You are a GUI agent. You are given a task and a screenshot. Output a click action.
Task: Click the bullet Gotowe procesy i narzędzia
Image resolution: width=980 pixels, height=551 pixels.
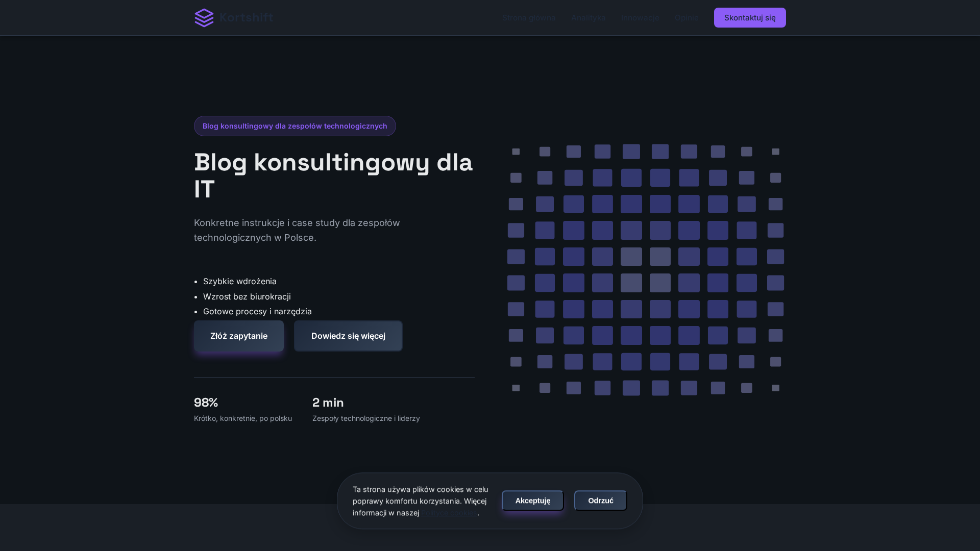257,311
